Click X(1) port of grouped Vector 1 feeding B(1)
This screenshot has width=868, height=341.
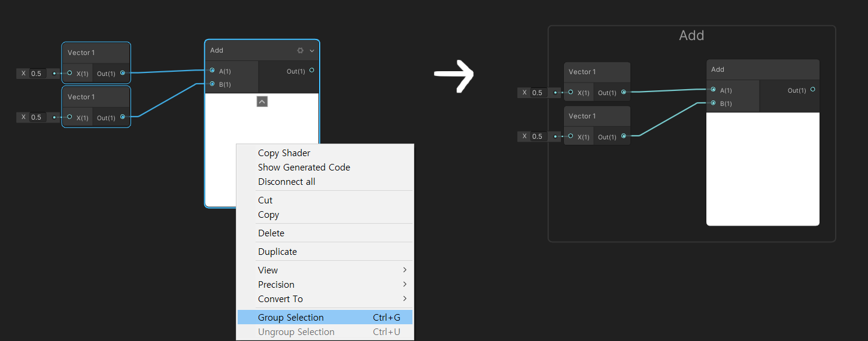[x=570, y=136]
